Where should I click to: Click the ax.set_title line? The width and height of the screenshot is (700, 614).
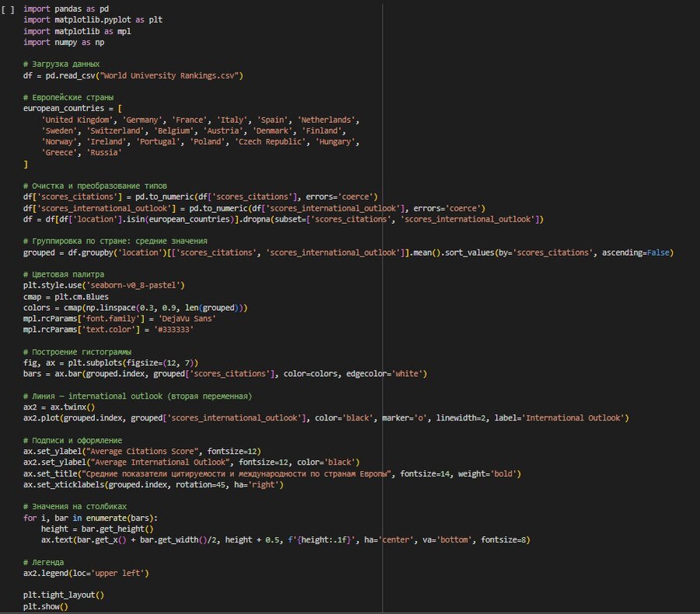coord(272,473)
